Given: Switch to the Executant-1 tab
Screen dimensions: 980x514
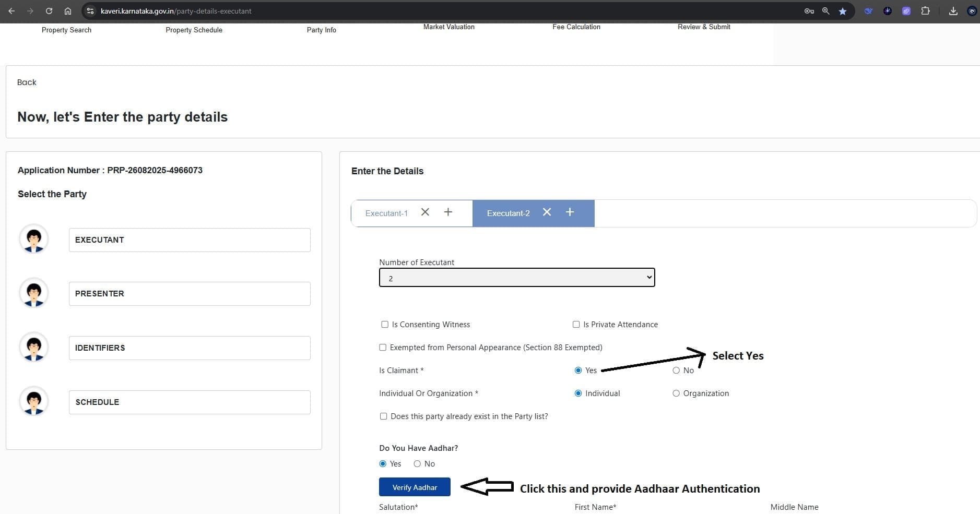Looking at the screenshot, I should [x=386, y=213].
